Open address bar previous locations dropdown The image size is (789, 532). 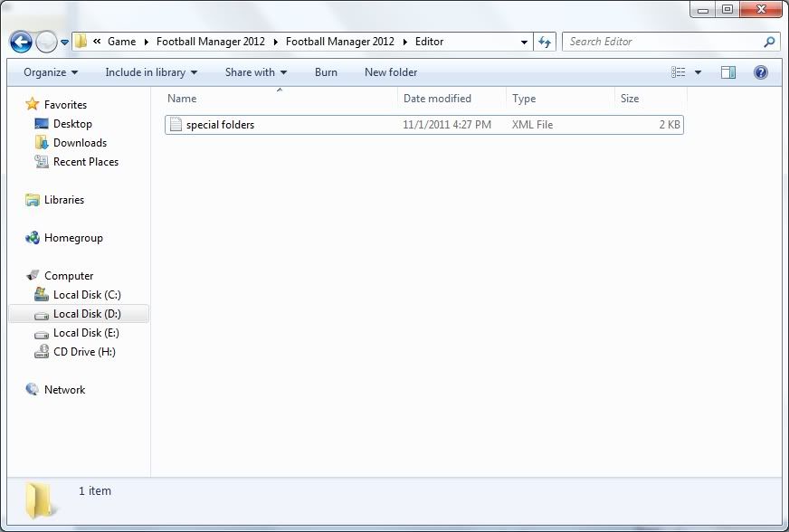click(524, 42)
